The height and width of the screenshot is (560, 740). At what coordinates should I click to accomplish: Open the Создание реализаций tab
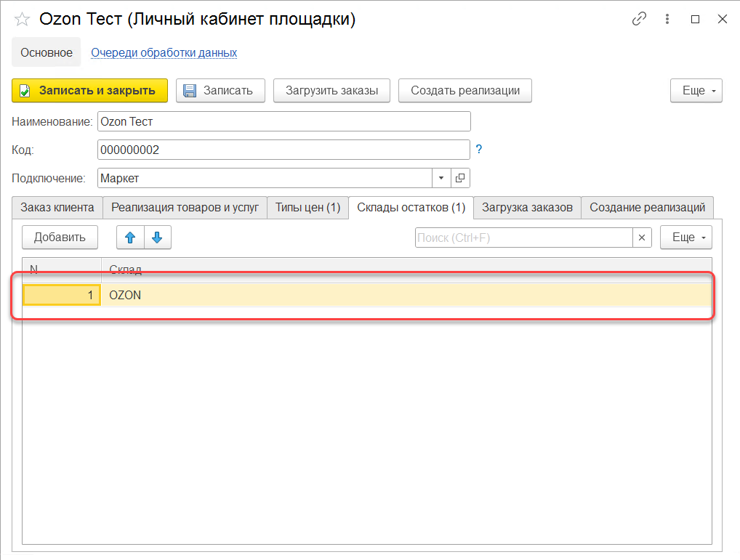[x=647, y=208]
